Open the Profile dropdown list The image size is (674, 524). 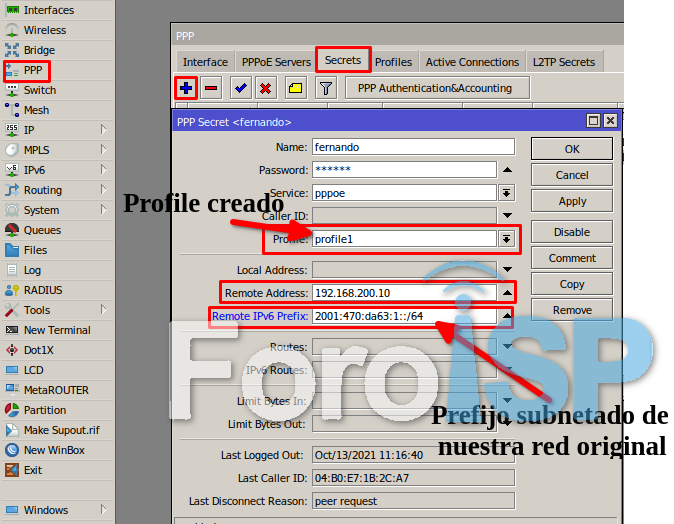[507, 239]
